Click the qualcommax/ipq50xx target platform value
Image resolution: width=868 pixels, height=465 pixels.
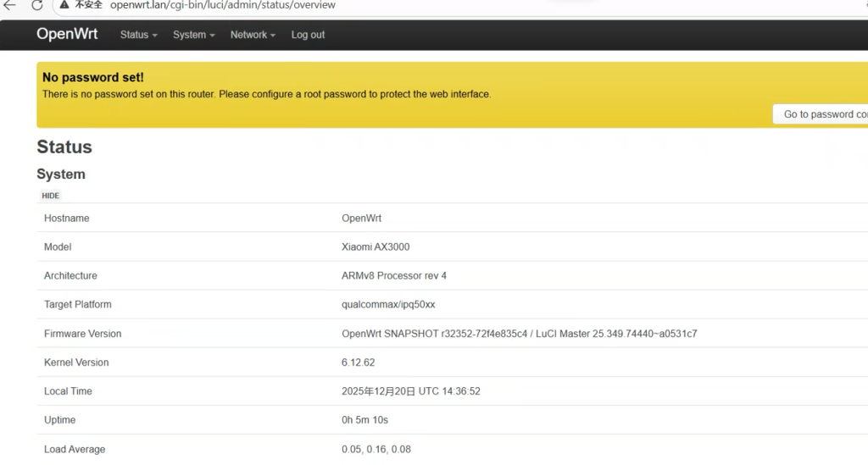(x=388, y=304)
